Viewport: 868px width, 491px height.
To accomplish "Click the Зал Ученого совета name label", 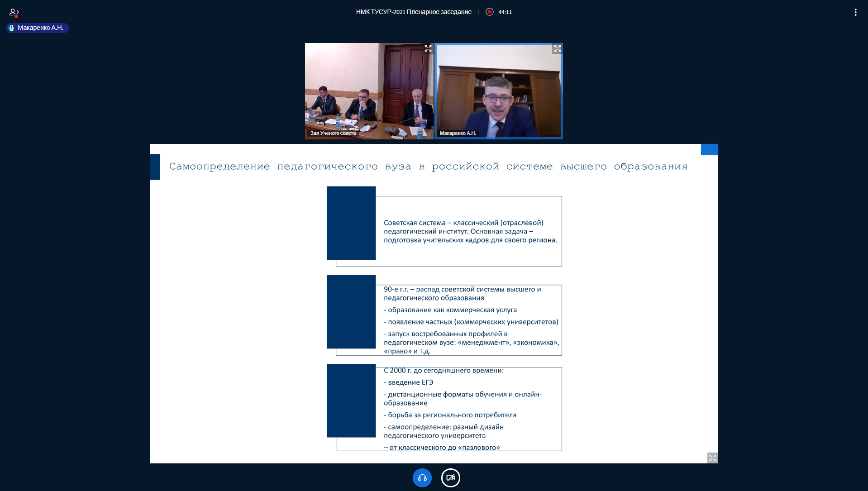I will pos(333,133).
